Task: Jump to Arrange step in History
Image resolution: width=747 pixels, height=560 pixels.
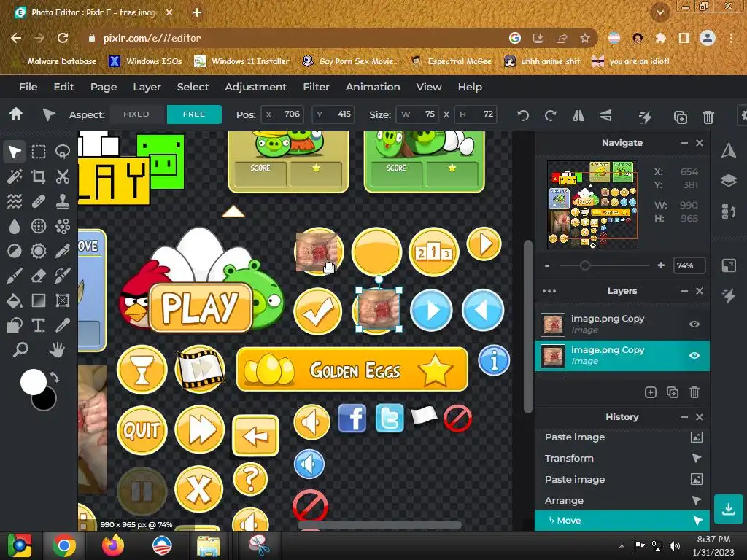Action: (622, 500)
